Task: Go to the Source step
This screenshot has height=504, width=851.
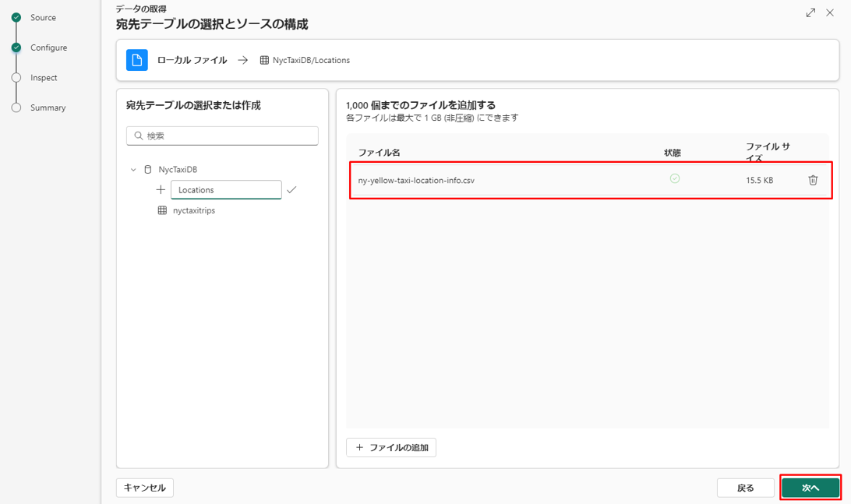Action: click(43, 17)
